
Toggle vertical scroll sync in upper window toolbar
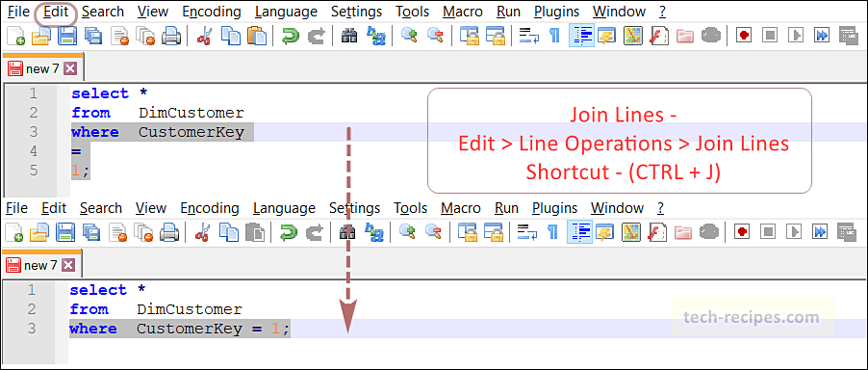click(471, 36)
